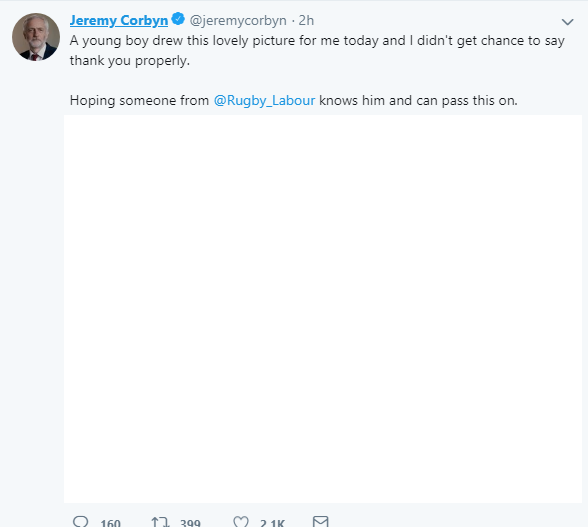The width and height of the screenshot is (588, 527).
Task: Click the text 'Hoping someone from'
Action: click(139, 101)
